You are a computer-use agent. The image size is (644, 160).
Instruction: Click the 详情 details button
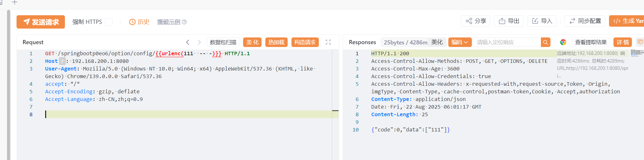[623, 42]
